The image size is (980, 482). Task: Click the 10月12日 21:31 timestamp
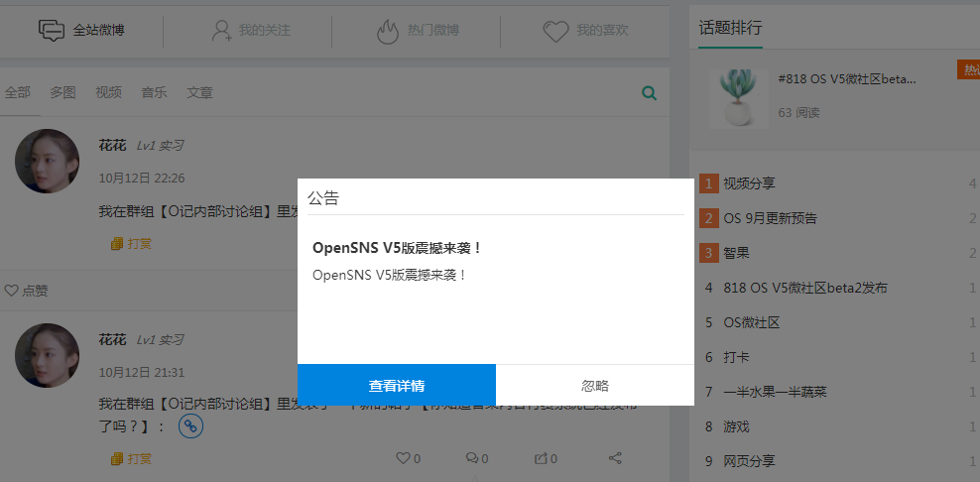click(142, 373)
